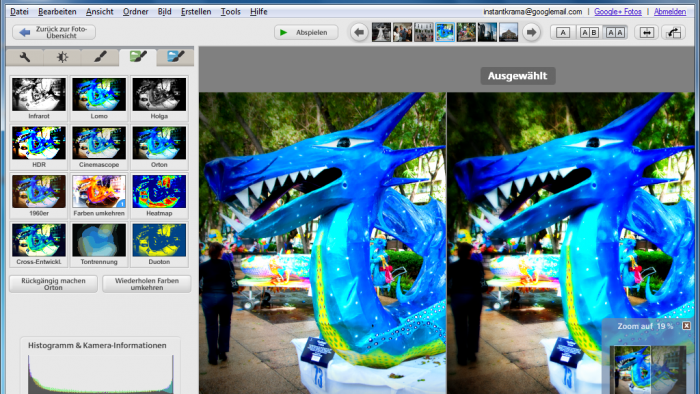Click the zoom navigator preview thumbnail

coord(648,369)
